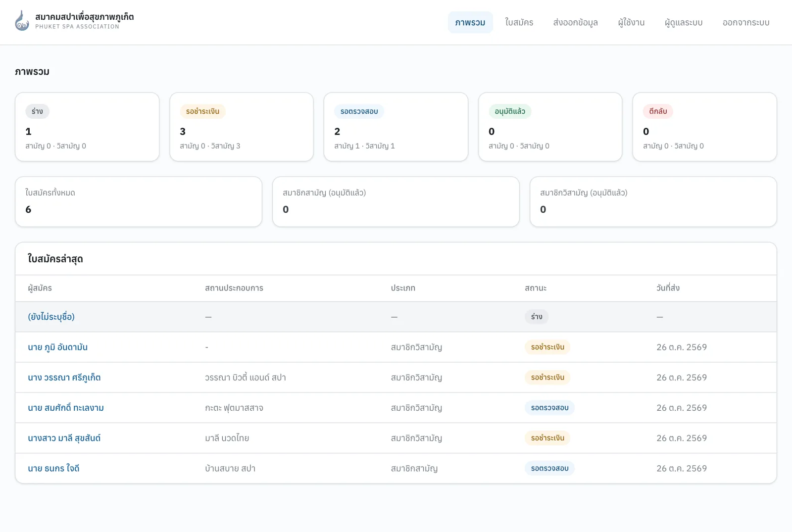The image size is (792, 532).
Task: Open applicant นาง วรรณา ศรีภูเก็ต
Action: pos(64,377)
